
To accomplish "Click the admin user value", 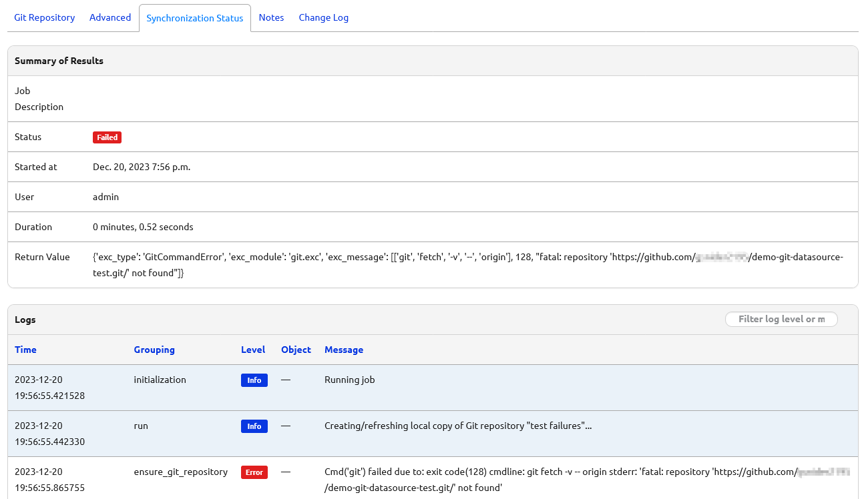I will click(105, 197).
